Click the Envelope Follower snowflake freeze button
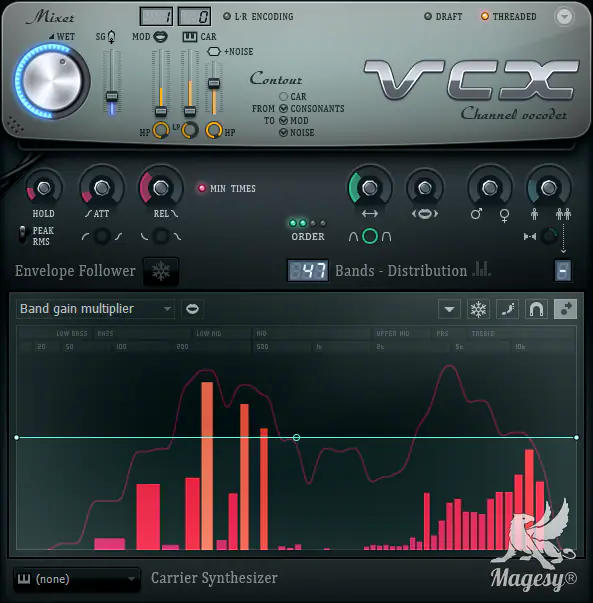593x603 pixels. tap(161, 271)
